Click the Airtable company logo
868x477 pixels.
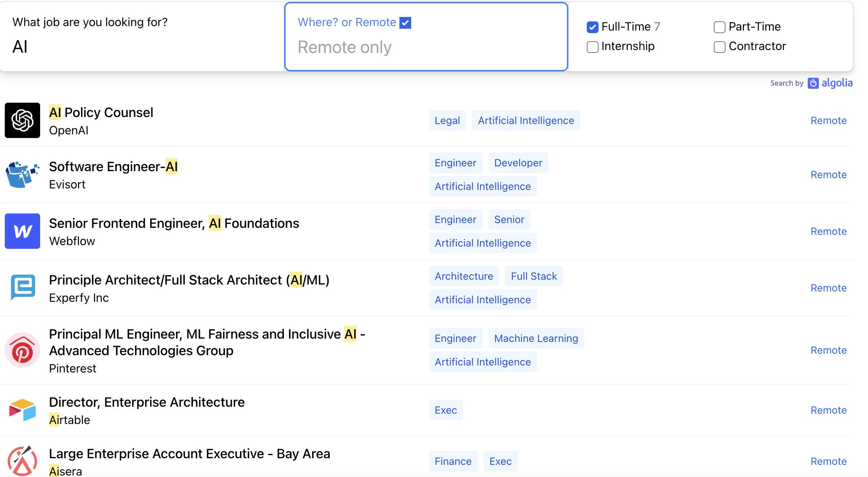22,410
